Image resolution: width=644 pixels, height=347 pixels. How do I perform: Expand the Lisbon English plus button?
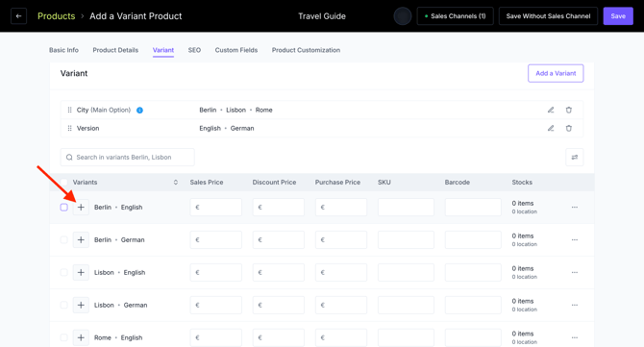81,273
